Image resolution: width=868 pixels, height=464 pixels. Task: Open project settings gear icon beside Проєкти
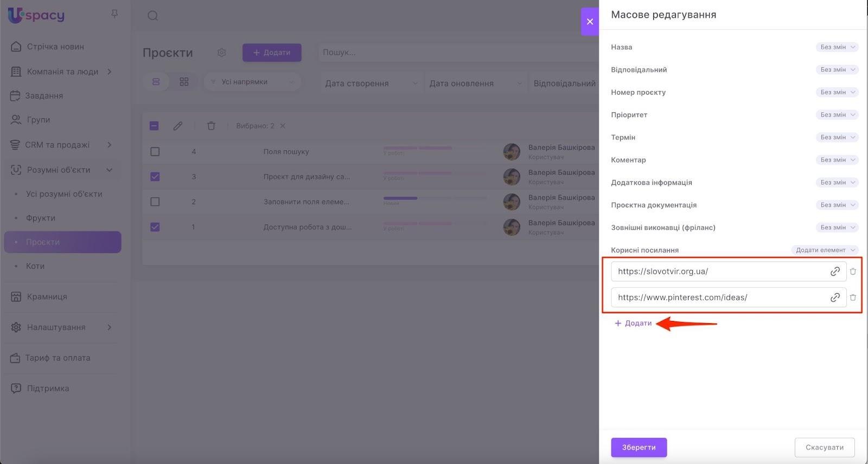221,53
